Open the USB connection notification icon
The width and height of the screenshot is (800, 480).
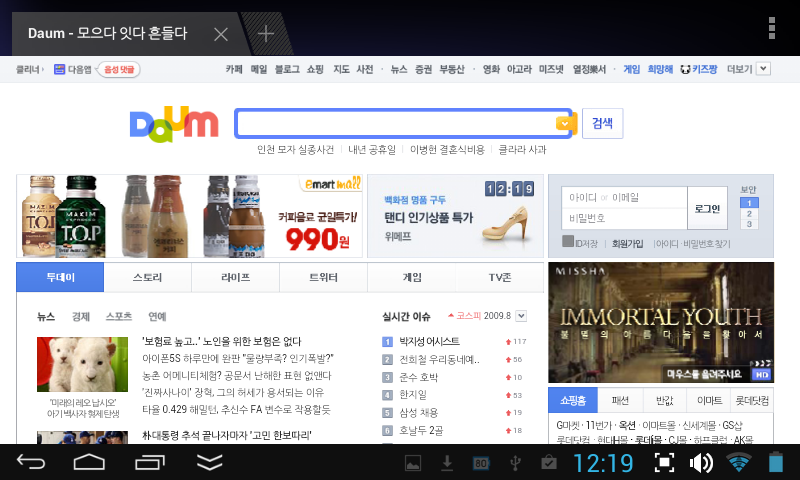[515, 463]
